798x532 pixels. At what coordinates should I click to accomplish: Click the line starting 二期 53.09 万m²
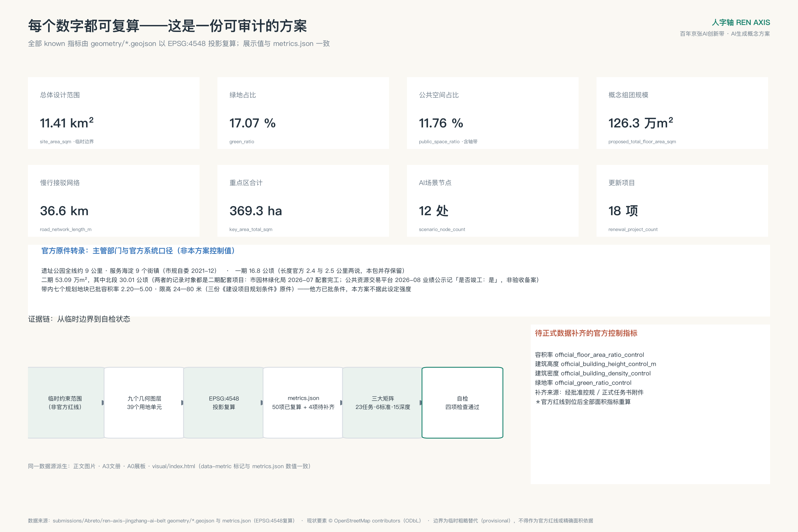[290, 280]
